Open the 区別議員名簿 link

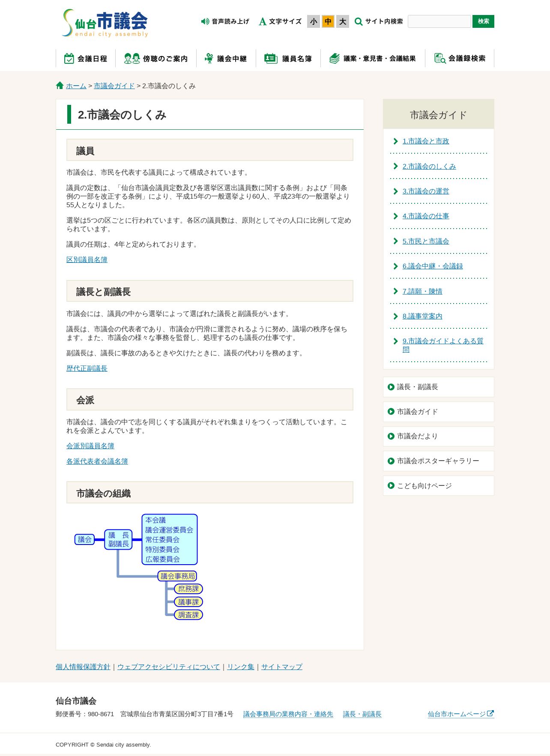(x=87, y=259)
